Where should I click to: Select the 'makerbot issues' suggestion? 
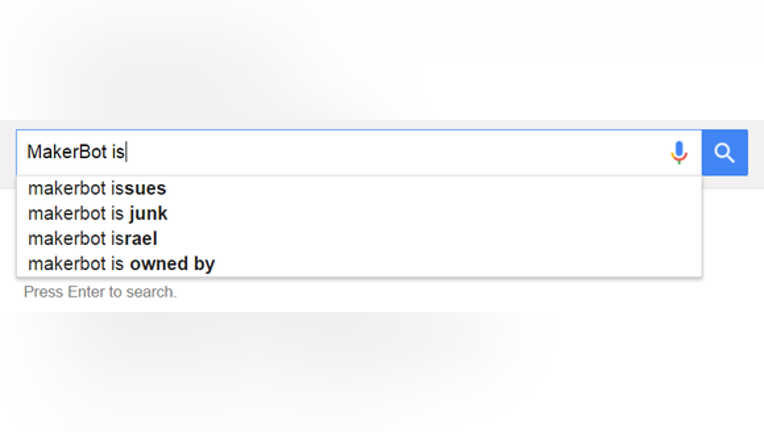(x=359, y=188)
